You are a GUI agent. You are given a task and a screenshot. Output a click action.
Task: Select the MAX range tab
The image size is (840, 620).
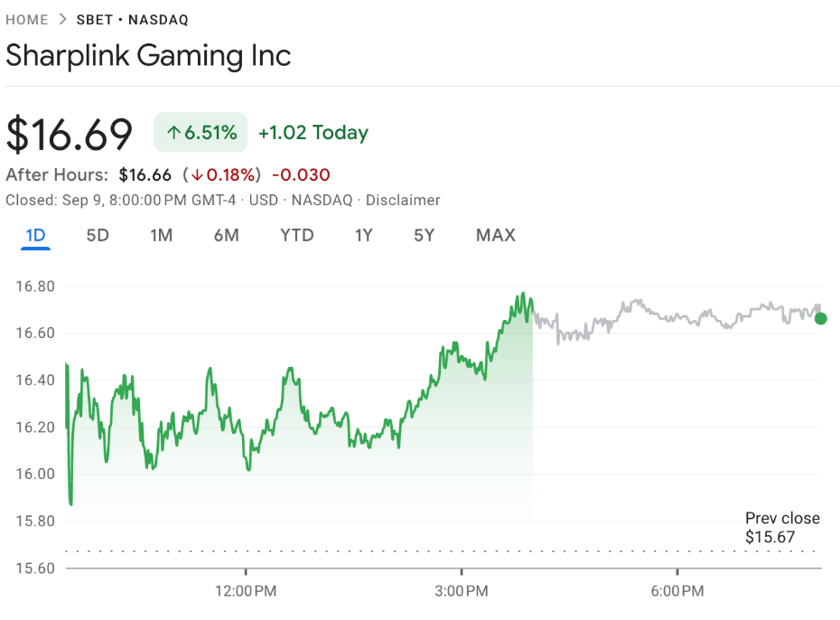(496, 236)
